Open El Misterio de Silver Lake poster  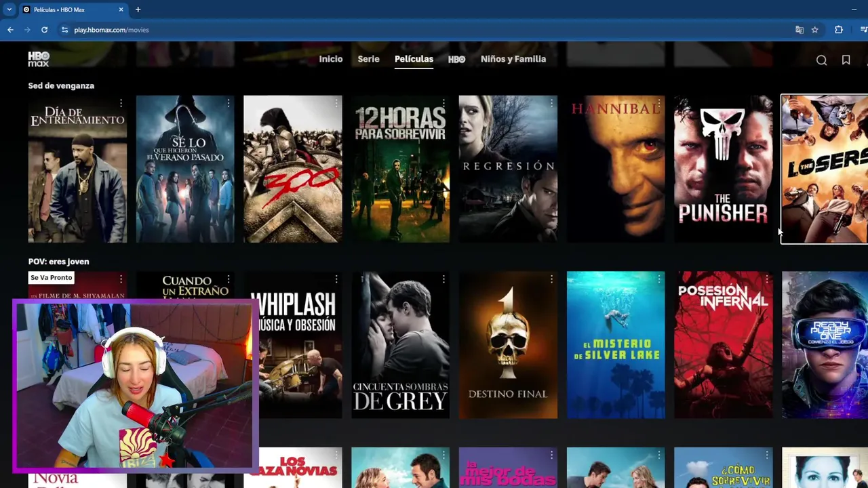(616, 345)
